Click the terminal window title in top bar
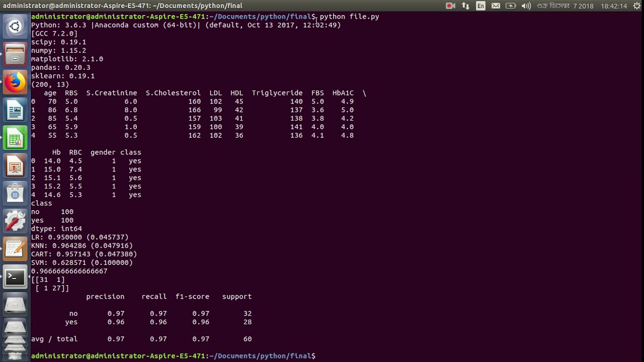 pyautogui.click(x=123, y=6)
